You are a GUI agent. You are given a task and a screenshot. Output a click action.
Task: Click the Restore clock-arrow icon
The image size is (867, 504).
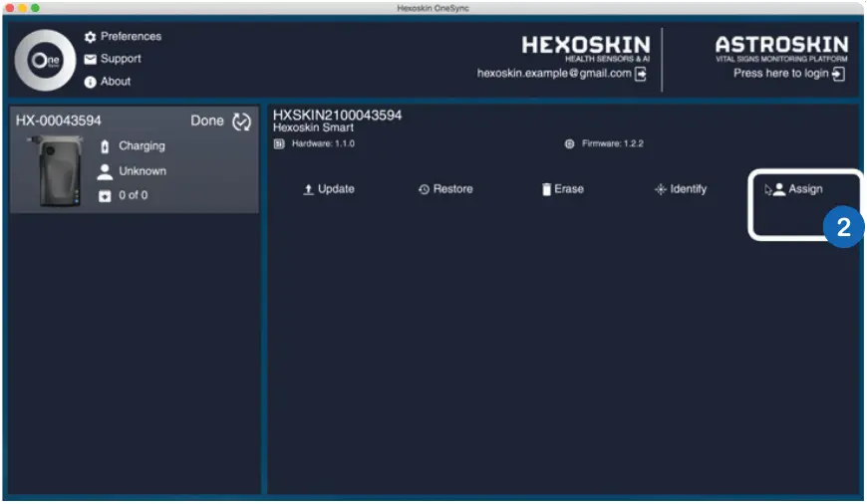[425, 189]
